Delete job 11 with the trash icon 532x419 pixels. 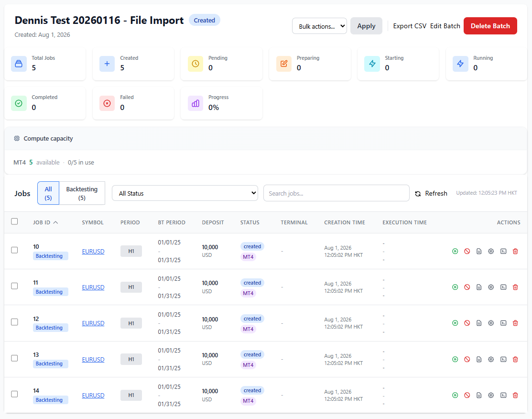click(515, 287)
